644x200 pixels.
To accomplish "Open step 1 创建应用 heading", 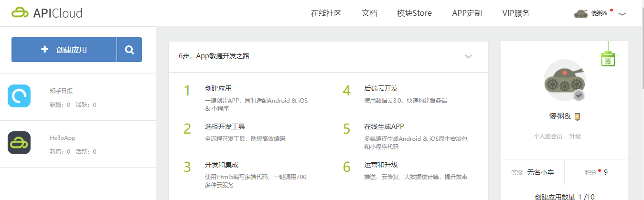I will (x=218, y=88).
